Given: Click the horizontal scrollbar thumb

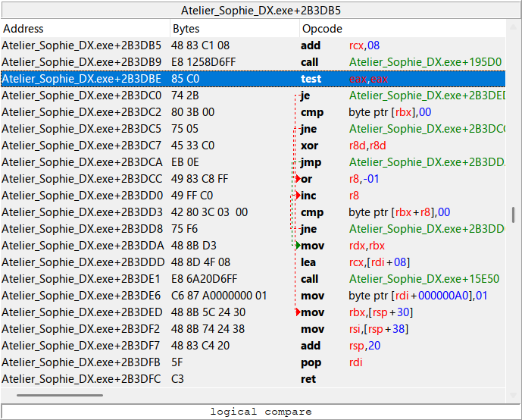Looking at the screenshot, I should tap(60, 395).
